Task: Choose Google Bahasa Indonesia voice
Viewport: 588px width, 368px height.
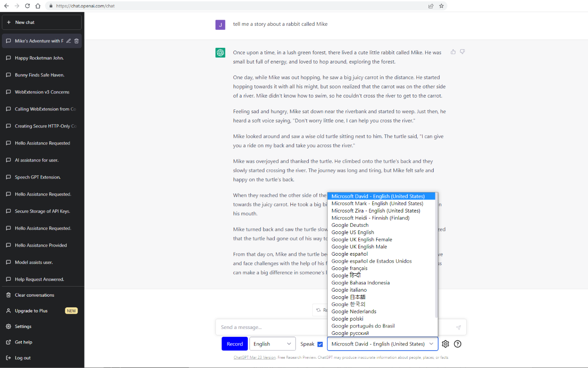Action: 381,283
